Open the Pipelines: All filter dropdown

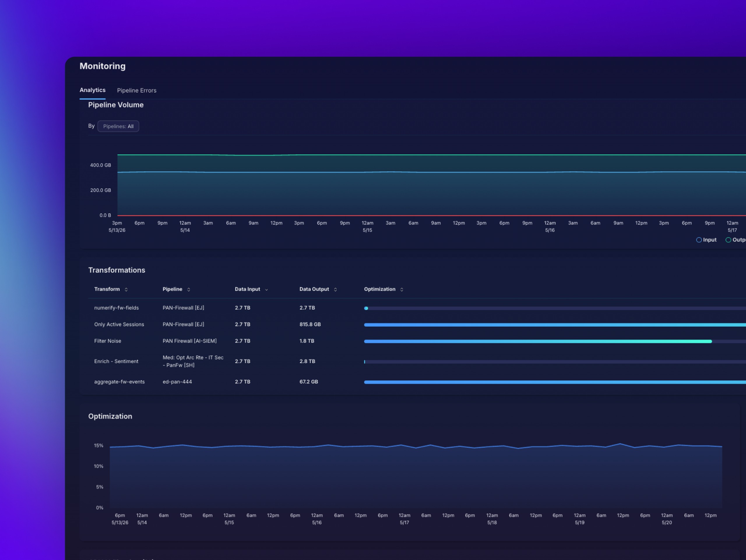click(118, 126)
